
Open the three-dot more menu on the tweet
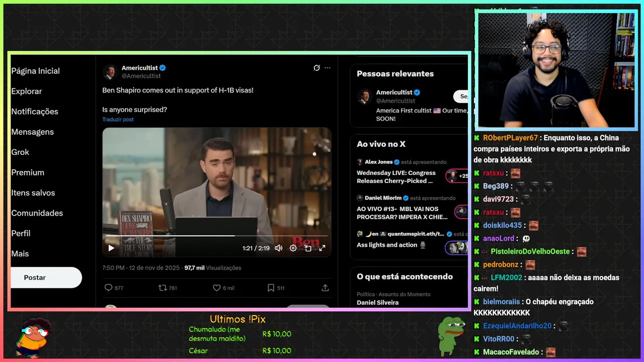point(328,68)
